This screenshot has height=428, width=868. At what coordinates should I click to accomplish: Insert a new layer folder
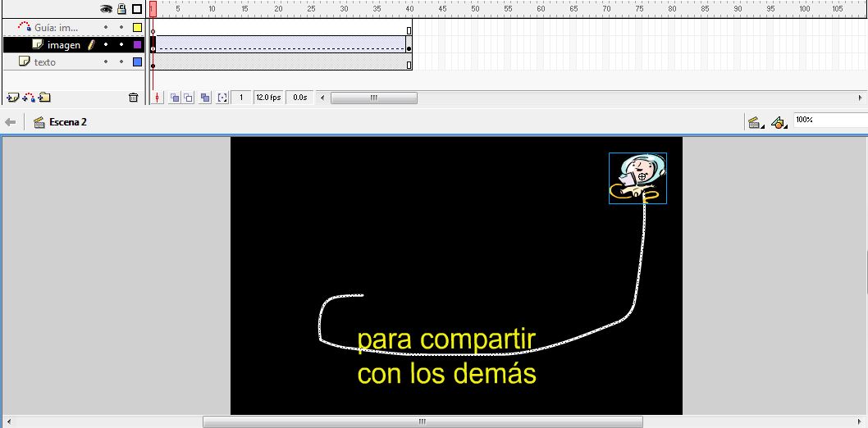[x=45, y=98]
